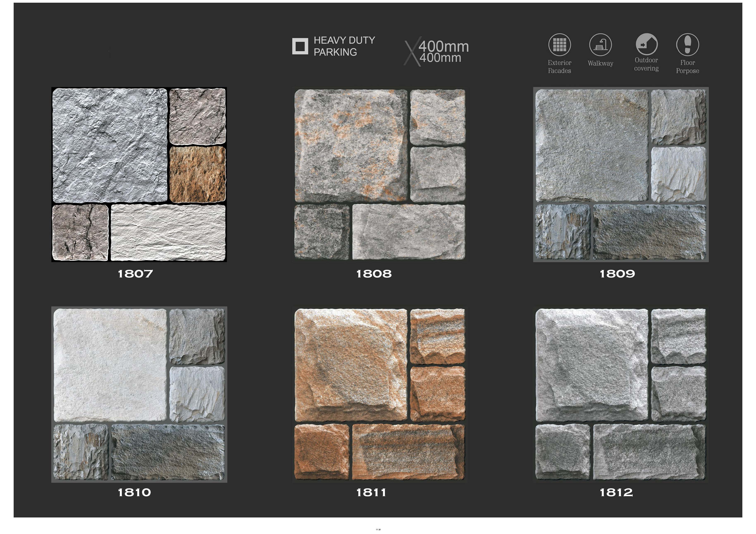The image size is (756, 534).
Task: Click the Floor Porpose footprint icon
Action: [x=688, y=45]
